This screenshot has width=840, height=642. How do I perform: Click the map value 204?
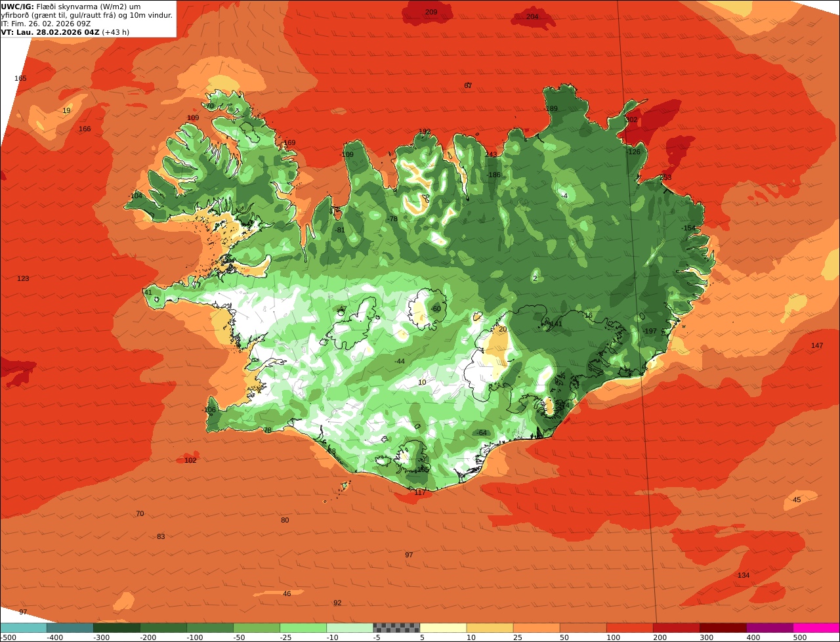click(532, 16)
